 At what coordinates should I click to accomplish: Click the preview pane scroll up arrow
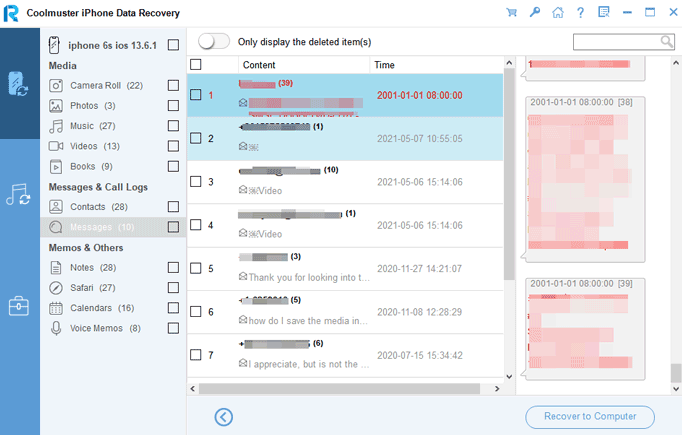point(675,64)
